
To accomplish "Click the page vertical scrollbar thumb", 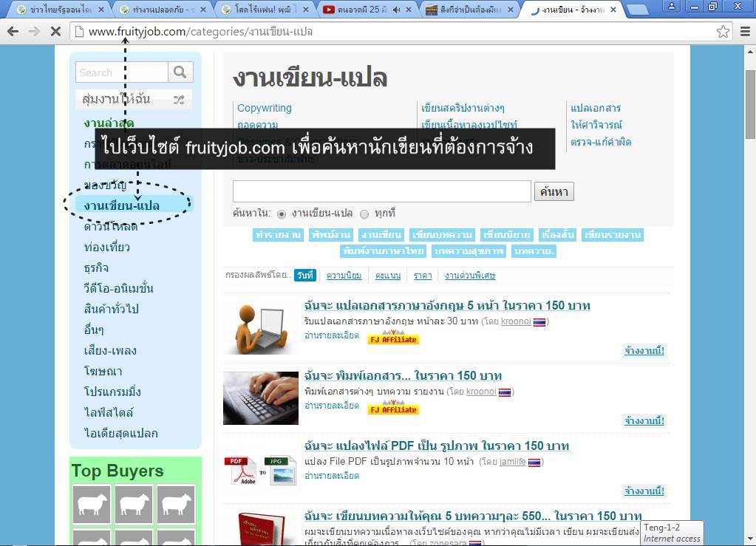I will click(750, 104).
